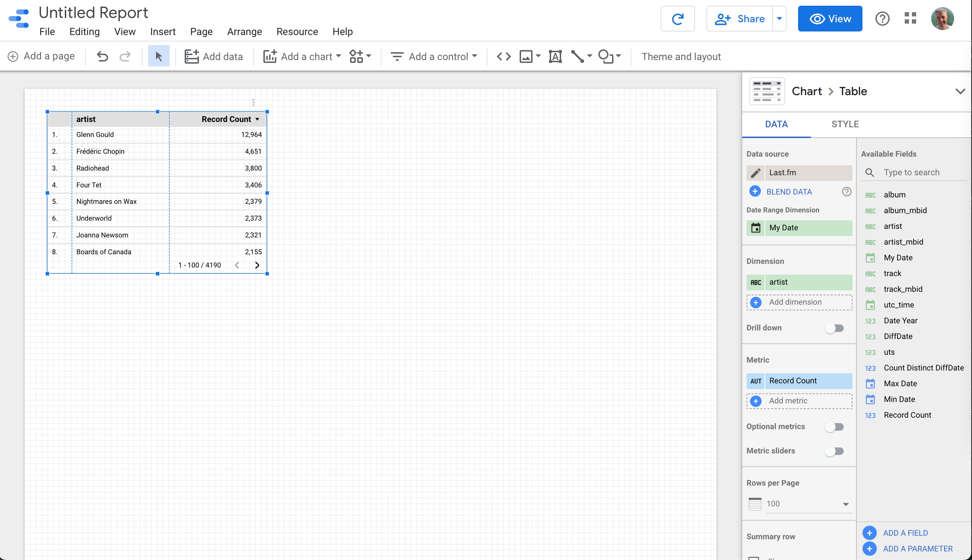Click the AUT aggregation icon on Record Count
972x560 pixels.
[x=755, y=381]
